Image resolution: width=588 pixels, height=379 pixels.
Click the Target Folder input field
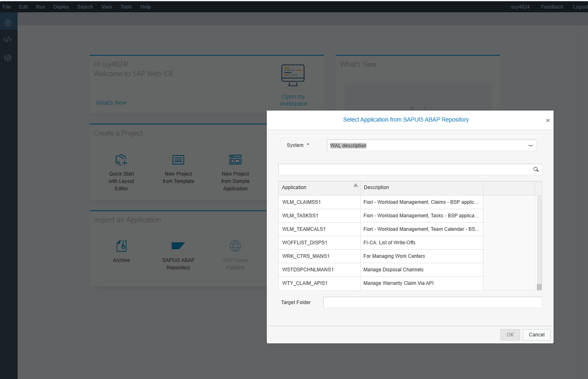tap(433, 302)
